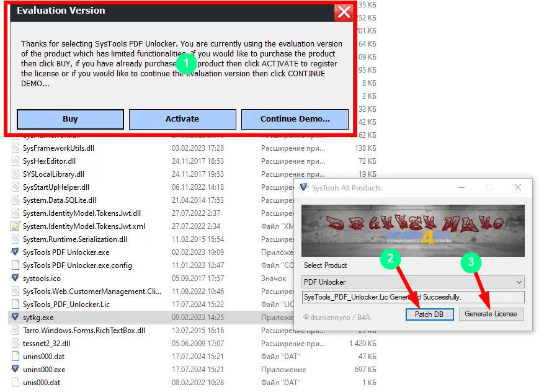Select Tarro.Windows.Forms.RichTextBox.dll file icon
The height and width of the screenshot is (392, 539).
[16, 331]
